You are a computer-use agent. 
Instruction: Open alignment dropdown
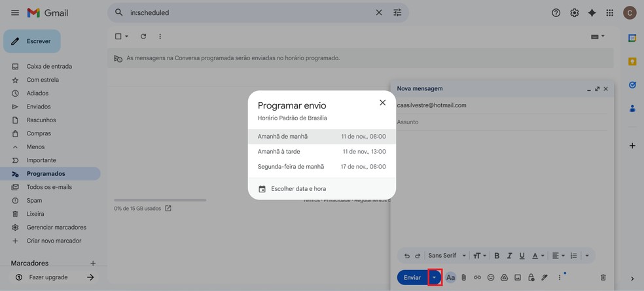[558, 256]
